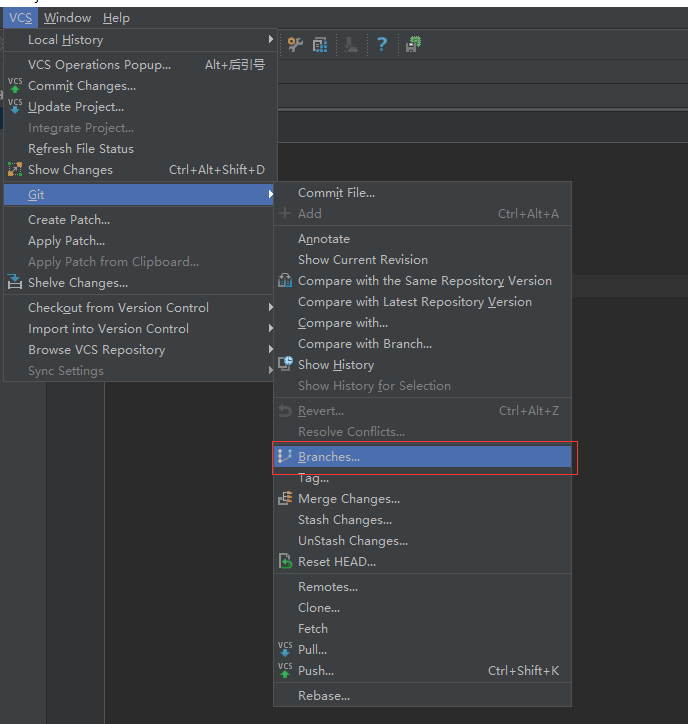Choose Integrate Project menu entry
This screenshot has height=724, width=688.
[x=140, y=128]
